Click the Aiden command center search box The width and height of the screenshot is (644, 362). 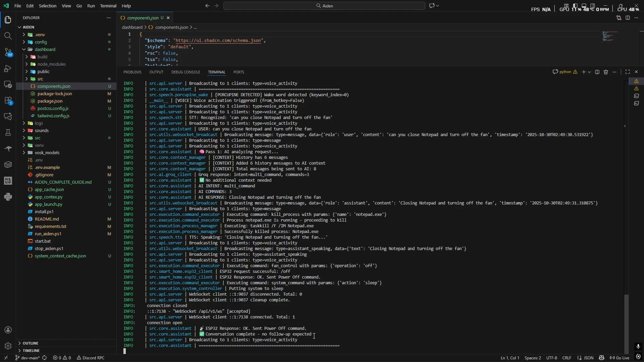coord(324,6)
